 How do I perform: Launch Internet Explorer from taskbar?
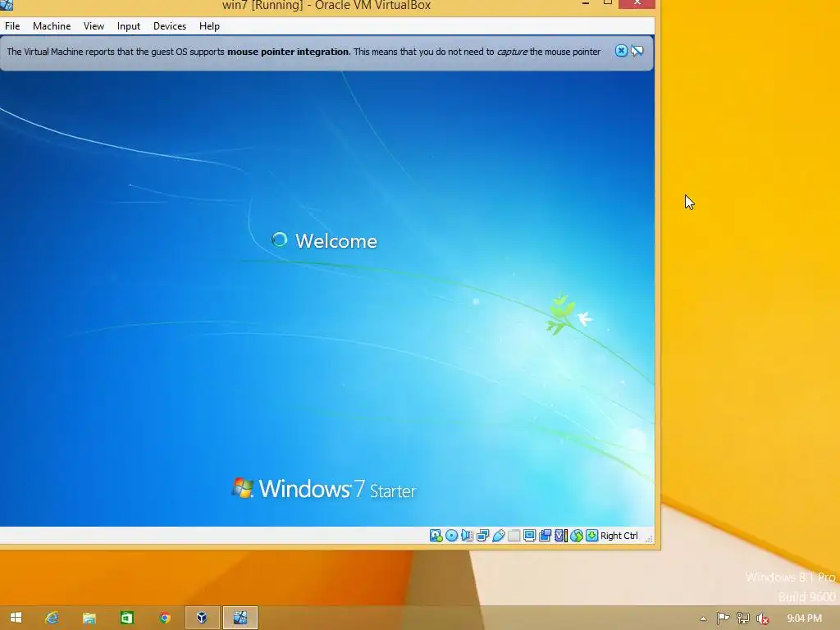coord(52,618)
